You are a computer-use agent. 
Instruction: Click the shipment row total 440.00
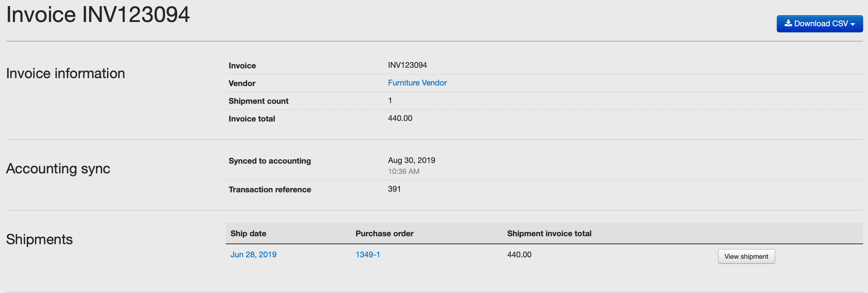[519, 255]
